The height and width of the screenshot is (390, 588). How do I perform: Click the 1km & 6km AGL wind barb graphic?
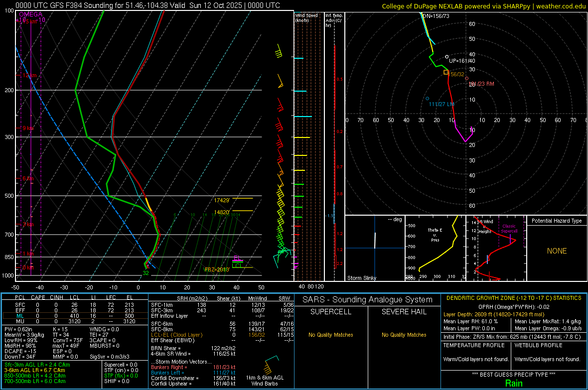click(x=272, y=364)
